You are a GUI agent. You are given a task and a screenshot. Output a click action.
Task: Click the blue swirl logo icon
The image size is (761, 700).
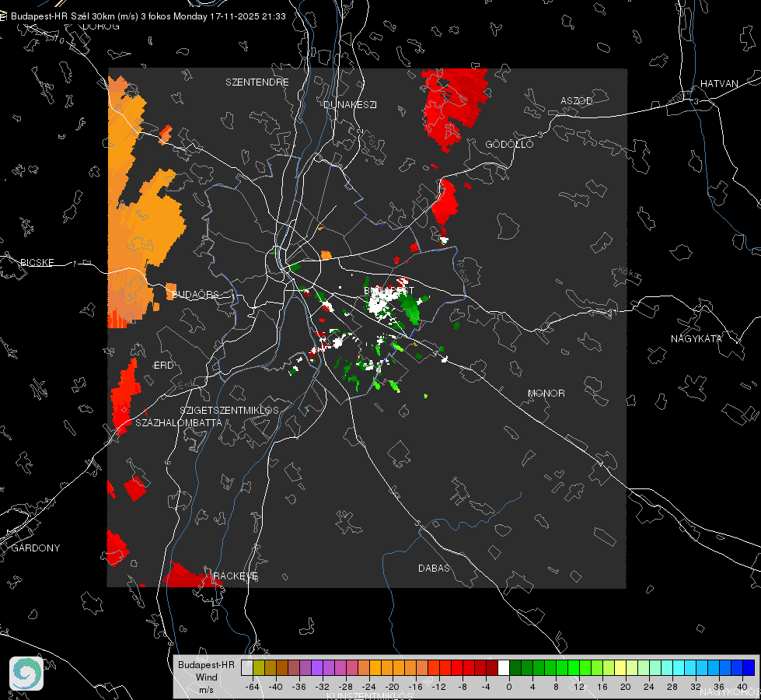tap(26, 674)
